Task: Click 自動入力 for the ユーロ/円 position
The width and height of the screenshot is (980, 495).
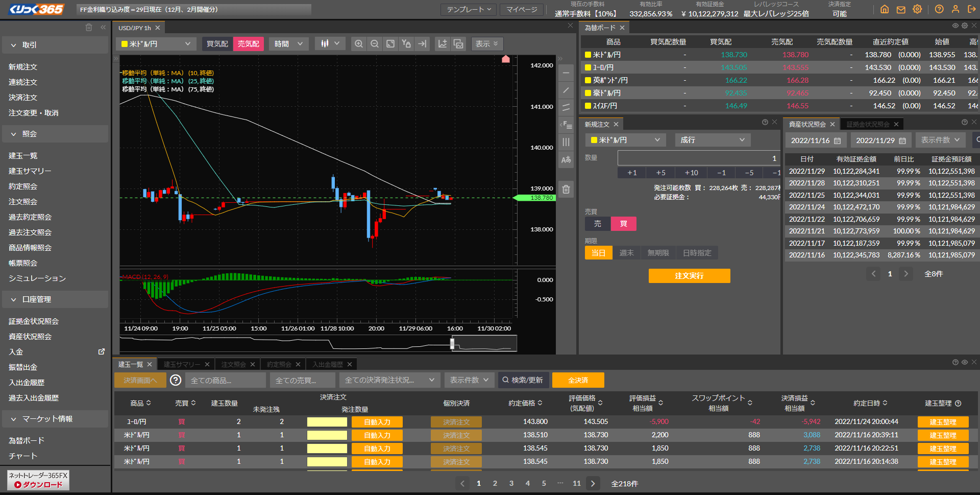Action: pyautogui.click(x=377, y=422)
